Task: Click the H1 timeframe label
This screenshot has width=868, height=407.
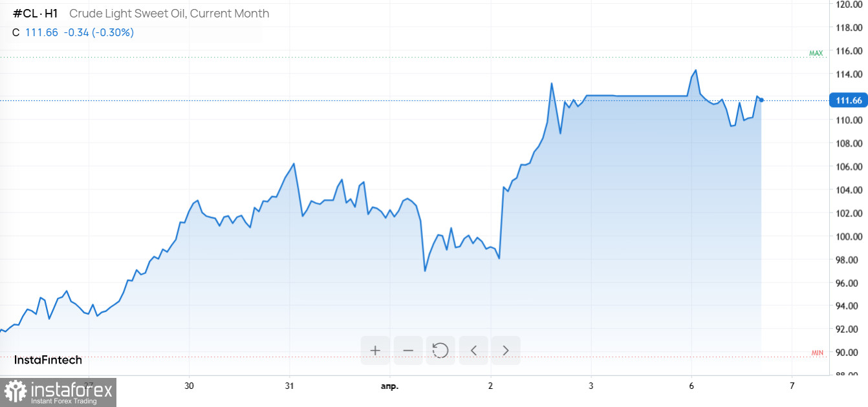Action: (50, 14)
